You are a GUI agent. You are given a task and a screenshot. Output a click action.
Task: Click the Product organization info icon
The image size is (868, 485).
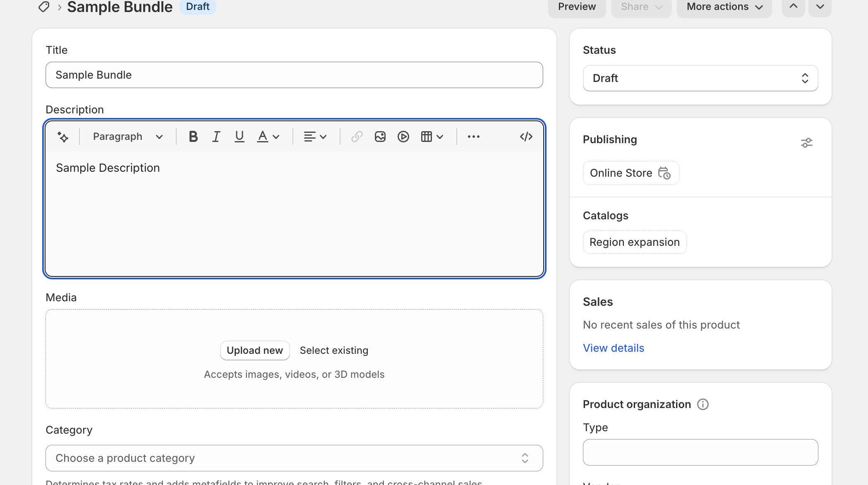click(x=703, y=404)
